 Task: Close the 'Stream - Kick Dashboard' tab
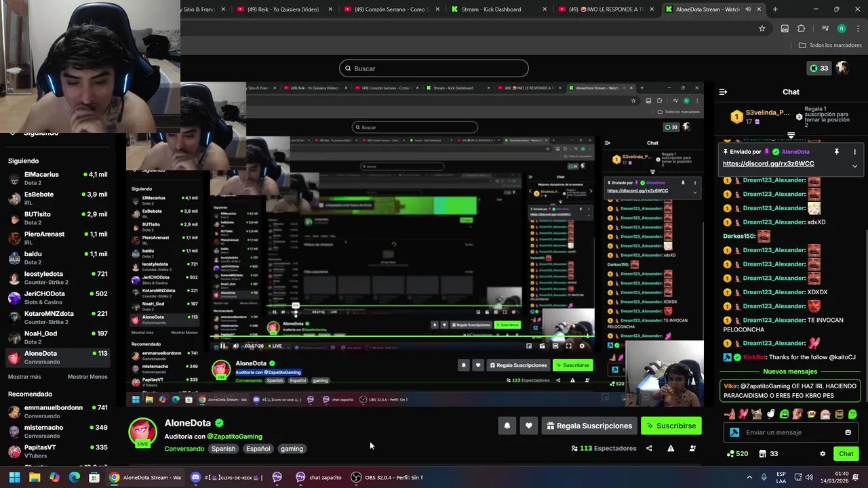pos(545,9)
